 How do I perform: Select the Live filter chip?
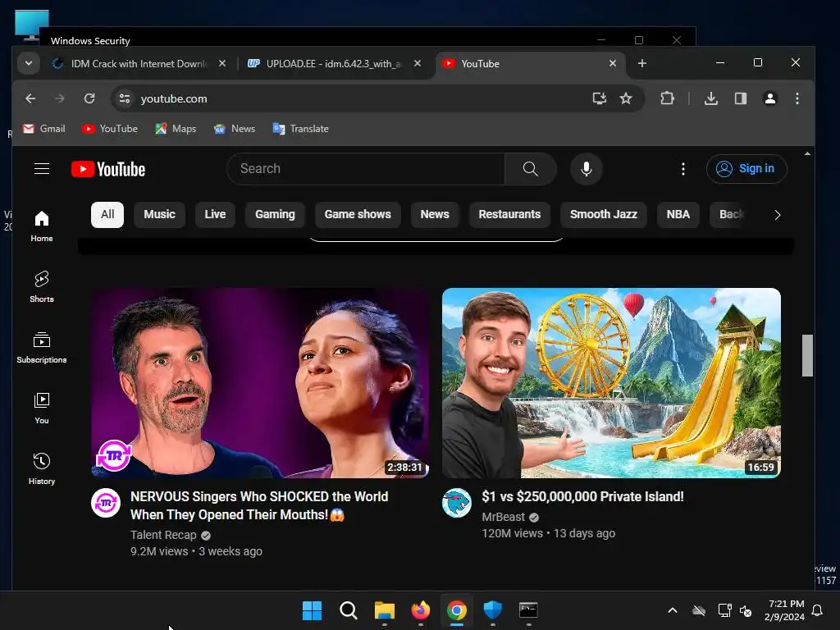[215, 214]
